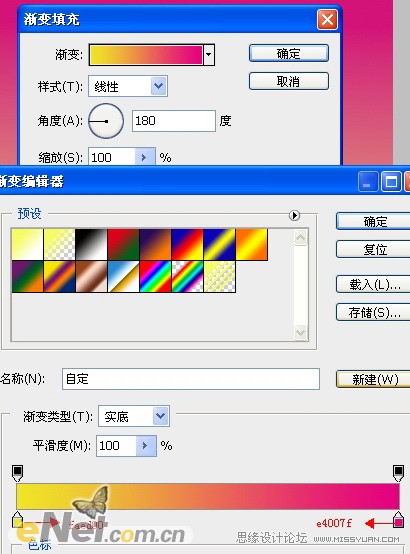Click the gradient bar in the editor
Viewport: 410px width, 554px height.
tap(208, 496)
